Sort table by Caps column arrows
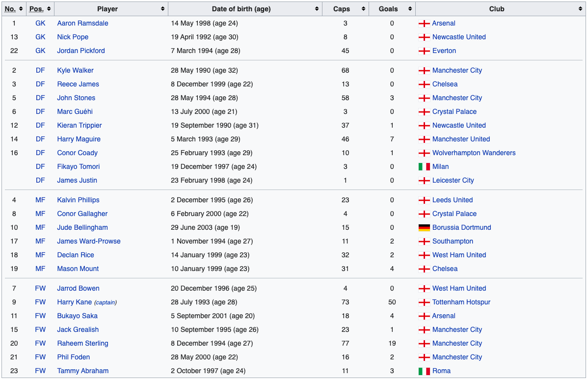The width and height of the screenshot is (588, 380). (363, 9)
